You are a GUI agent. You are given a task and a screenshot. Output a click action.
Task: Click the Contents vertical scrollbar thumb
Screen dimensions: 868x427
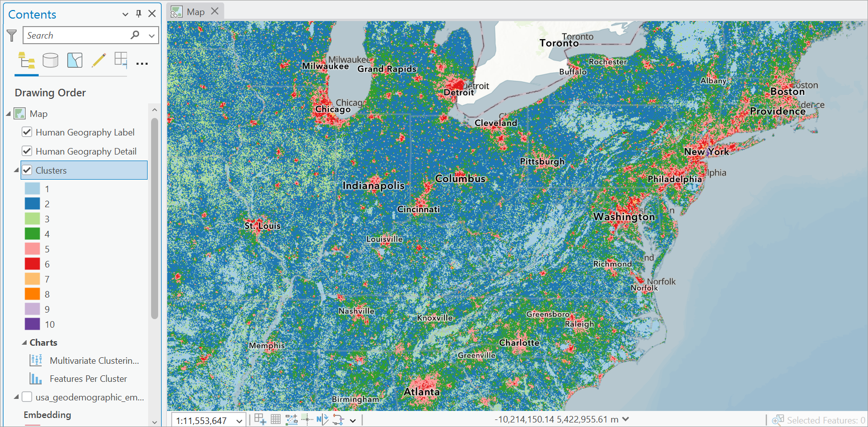155,219
